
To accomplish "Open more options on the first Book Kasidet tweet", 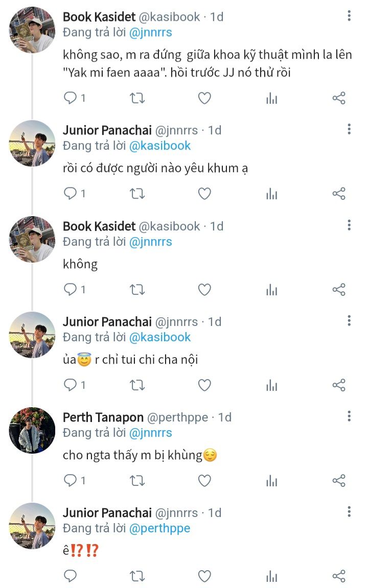I will 349,16.
